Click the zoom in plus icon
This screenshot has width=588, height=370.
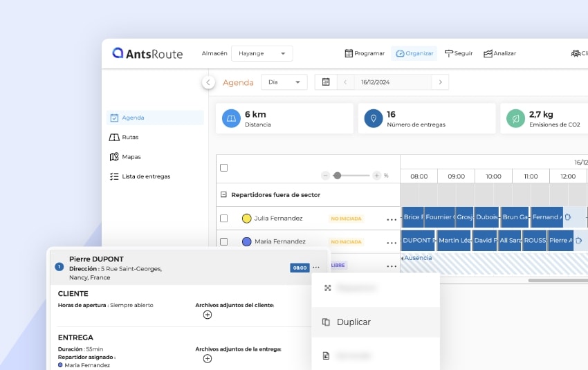[x=376, y=176]
